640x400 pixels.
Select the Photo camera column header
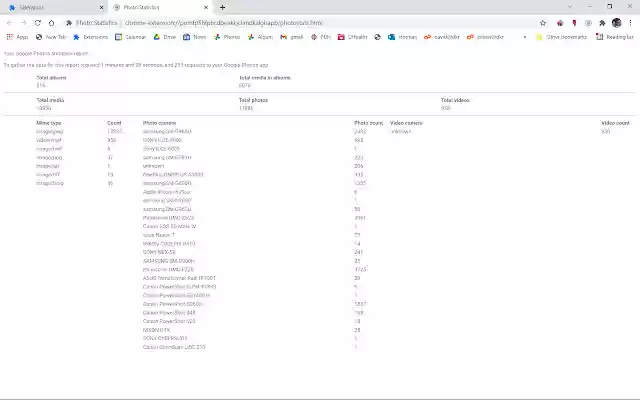coord(159,123)
